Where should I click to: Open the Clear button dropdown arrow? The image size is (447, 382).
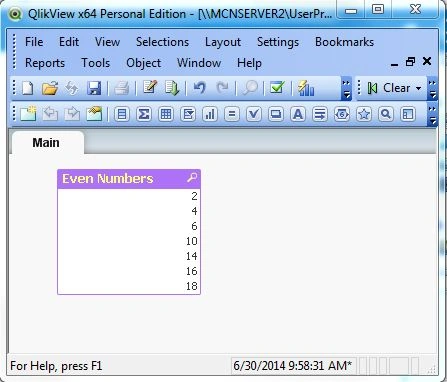pyautogui.click(x=418, y=88)
